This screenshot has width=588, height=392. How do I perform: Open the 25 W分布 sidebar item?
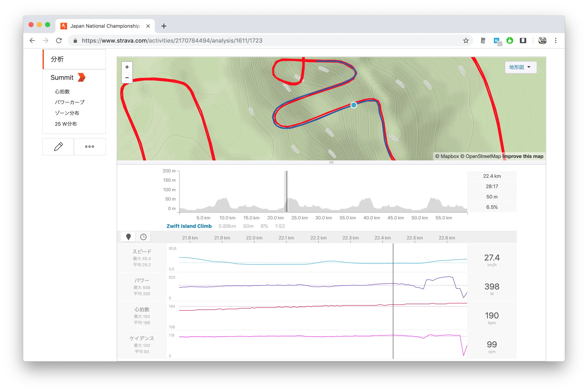(66, 124)
